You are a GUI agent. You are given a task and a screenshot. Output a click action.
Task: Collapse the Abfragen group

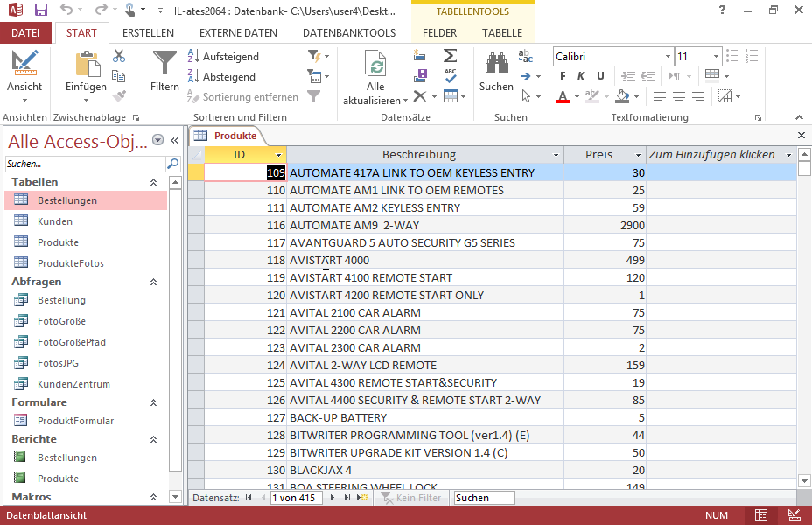point(153,282)
